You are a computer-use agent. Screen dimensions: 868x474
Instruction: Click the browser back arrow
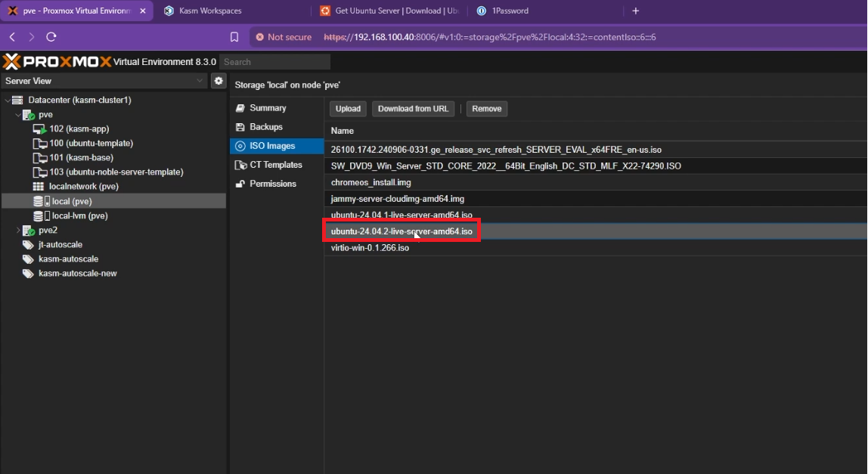(12, 37)
